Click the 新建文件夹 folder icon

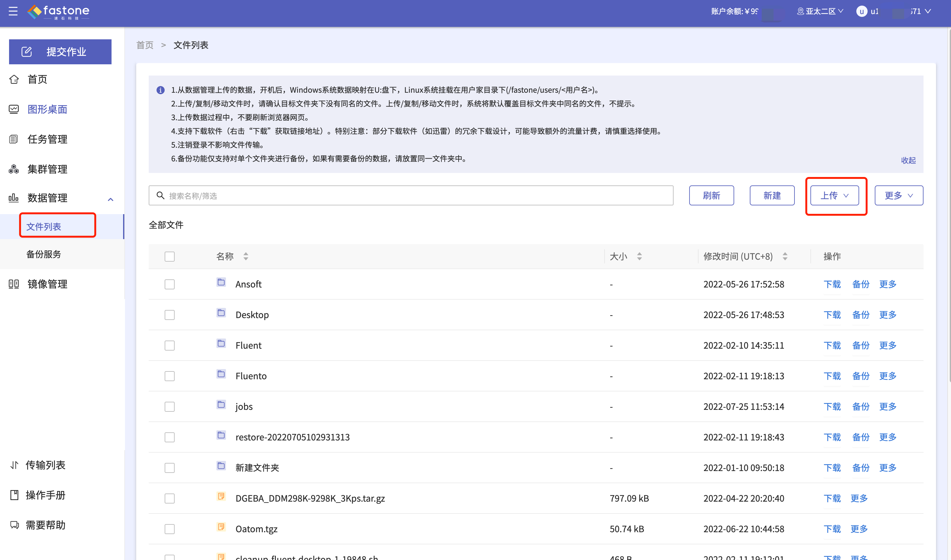tap(221, 466)
